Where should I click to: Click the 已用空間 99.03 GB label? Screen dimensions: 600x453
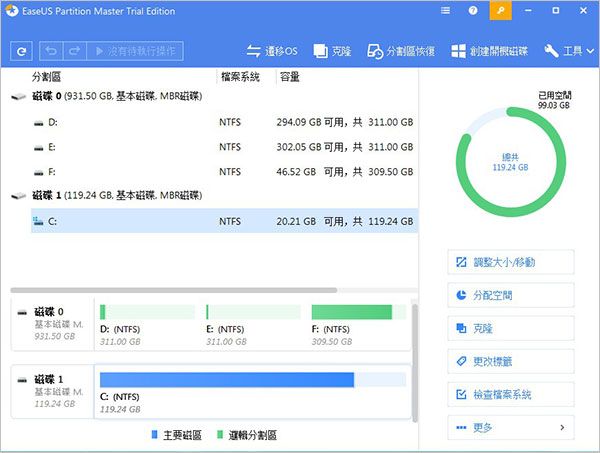pyautogui.click(x=554, y=100)
